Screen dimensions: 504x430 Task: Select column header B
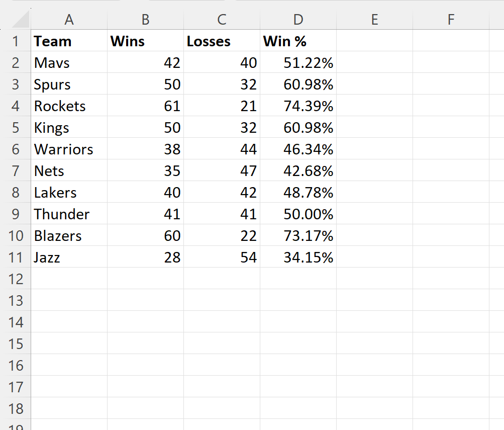(x=145, y=19)
